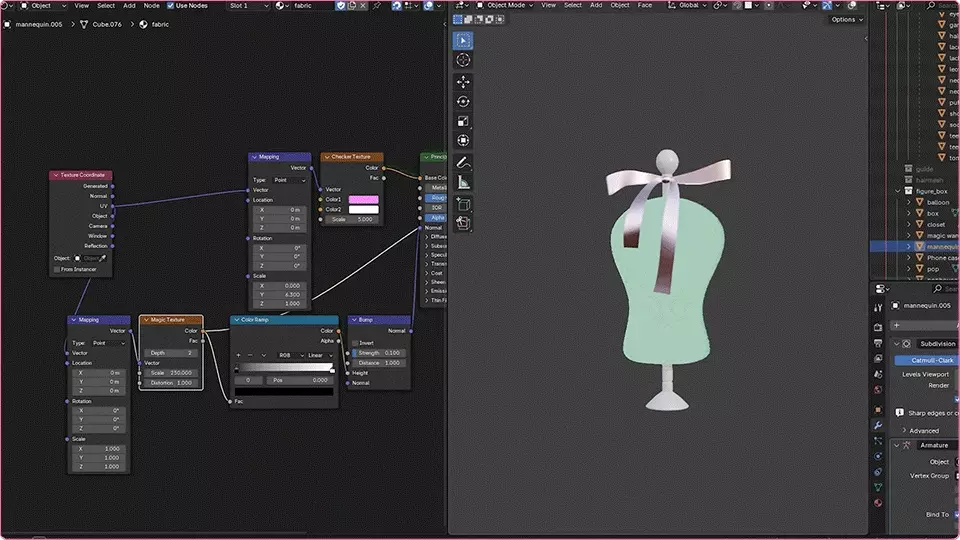Image resolution: width=960 pixels, height=540 pixels.
Task: Activate the Transform tool in viewport
Action: coord(463,141)
